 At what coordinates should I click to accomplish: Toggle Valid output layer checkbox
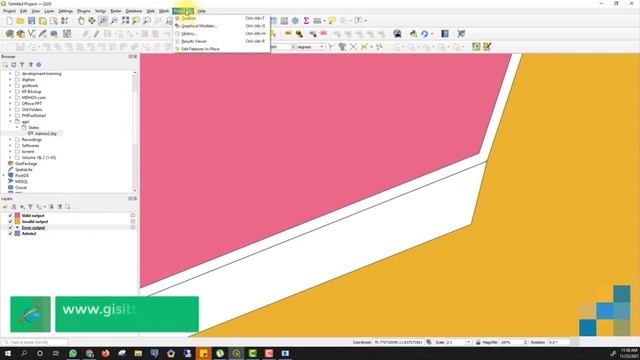click(x=11, y=216)
